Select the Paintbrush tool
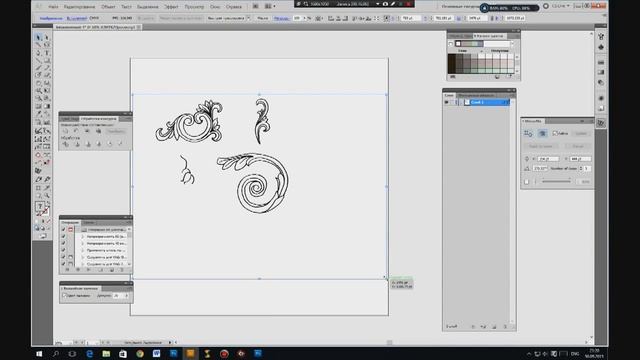This screenshot has width=640, height=360. click(x=39, y=68)
